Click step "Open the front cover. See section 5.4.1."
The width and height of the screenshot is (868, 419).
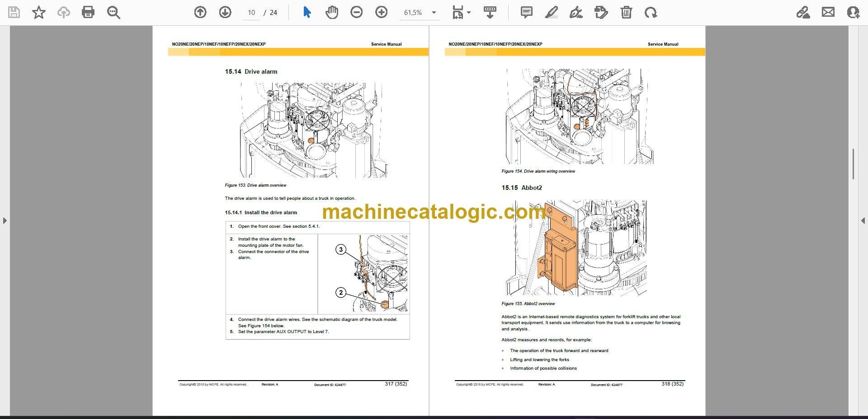[x=279, y=226]
